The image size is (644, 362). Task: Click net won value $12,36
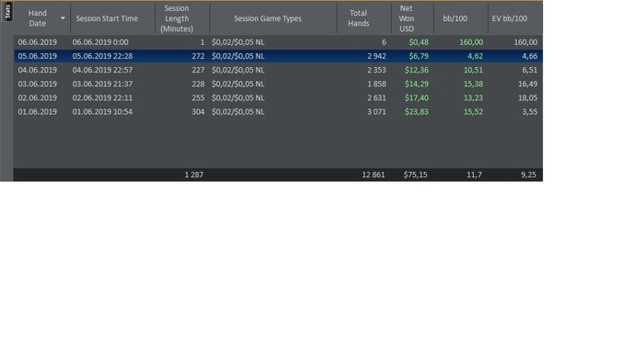pyautogui.click(x=417, y=70)
